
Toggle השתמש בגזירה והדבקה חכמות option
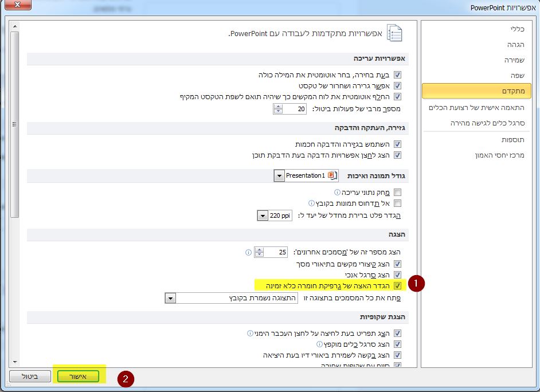click(x=397, y=145)
